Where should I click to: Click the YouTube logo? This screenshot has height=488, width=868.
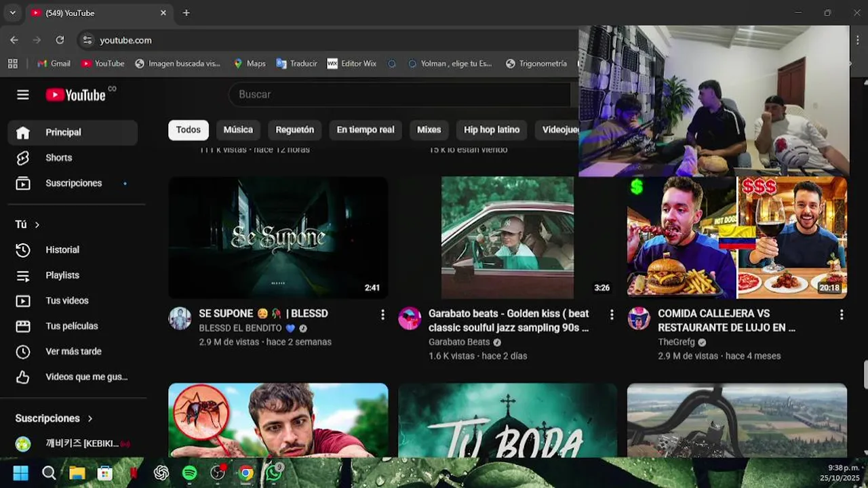(x=75, y=95)
